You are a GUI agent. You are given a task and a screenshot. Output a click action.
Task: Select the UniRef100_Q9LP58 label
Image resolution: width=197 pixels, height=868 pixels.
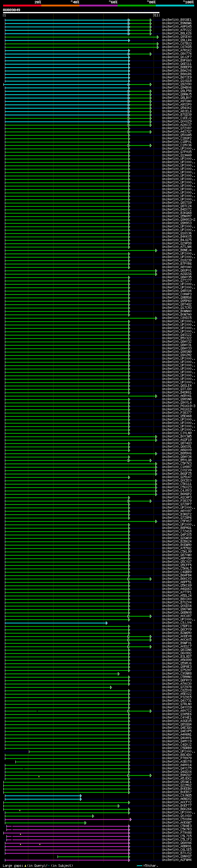[x=177, y=91]
